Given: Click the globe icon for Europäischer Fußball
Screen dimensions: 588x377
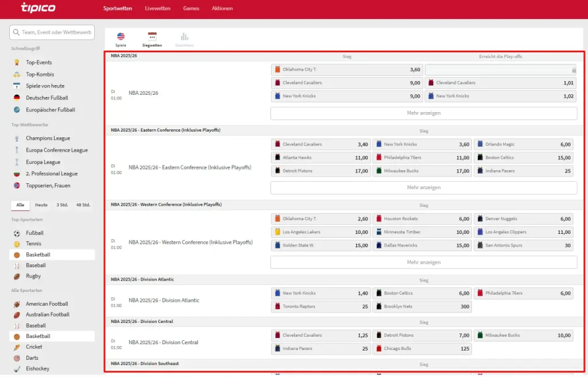Looking at the screenshot, I should 17,110.
